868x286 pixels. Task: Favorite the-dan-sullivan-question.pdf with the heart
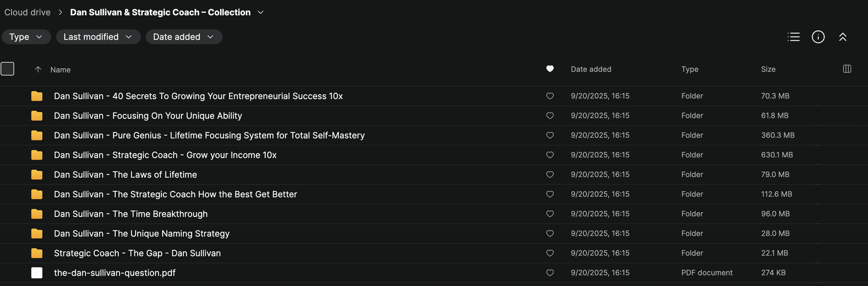pos(550,272)
